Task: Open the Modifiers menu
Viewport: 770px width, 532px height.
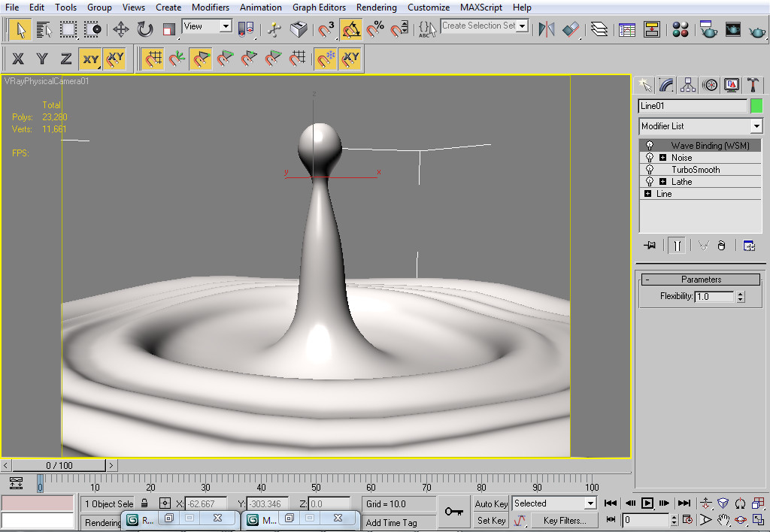Action: click(211, 8)
